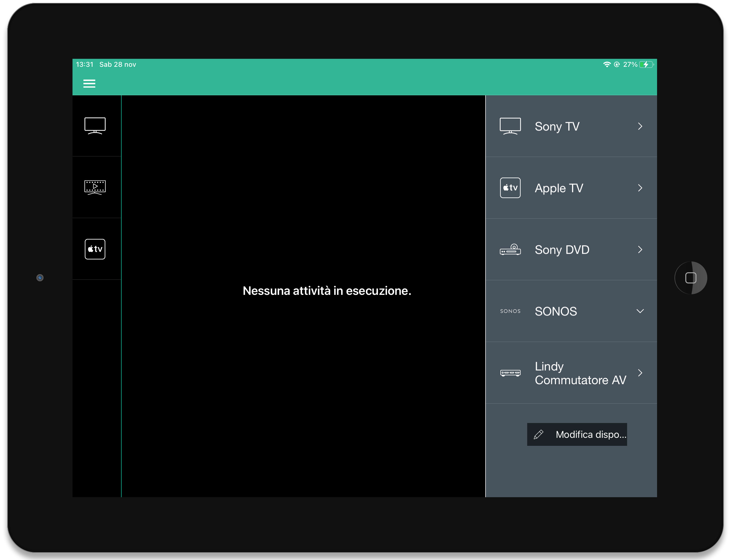
Task: Click the rotation lock status icon
Action: click(x=617, y=64)
